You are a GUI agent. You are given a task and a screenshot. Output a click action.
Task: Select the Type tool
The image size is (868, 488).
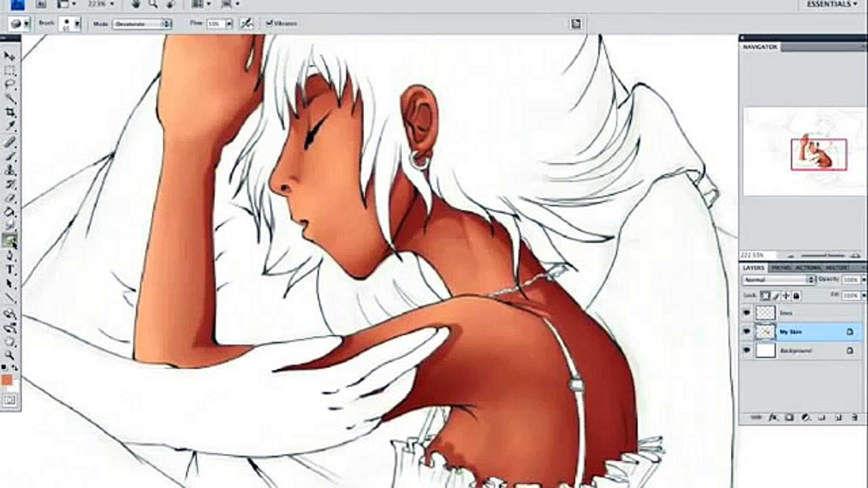point(9,270)
